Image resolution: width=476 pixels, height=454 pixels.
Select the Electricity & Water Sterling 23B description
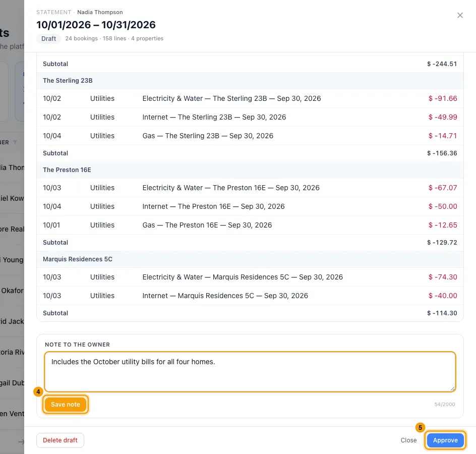[x=231, y=98]
